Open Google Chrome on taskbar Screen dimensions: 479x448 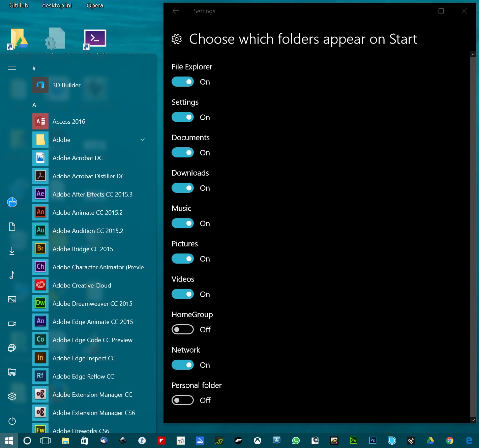tap(450, 441)
